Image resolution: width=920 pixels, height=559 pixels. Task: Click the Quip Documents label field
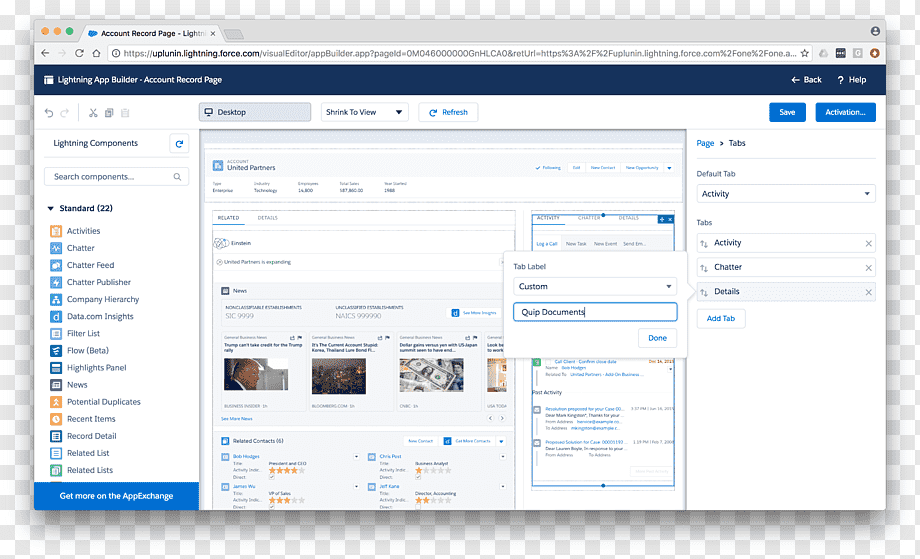click(x=595, y=312)
